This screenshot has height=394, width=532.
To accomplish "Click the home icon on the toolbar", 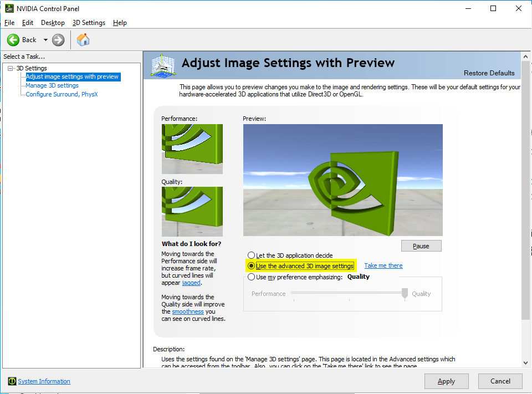I will (83, 39).
